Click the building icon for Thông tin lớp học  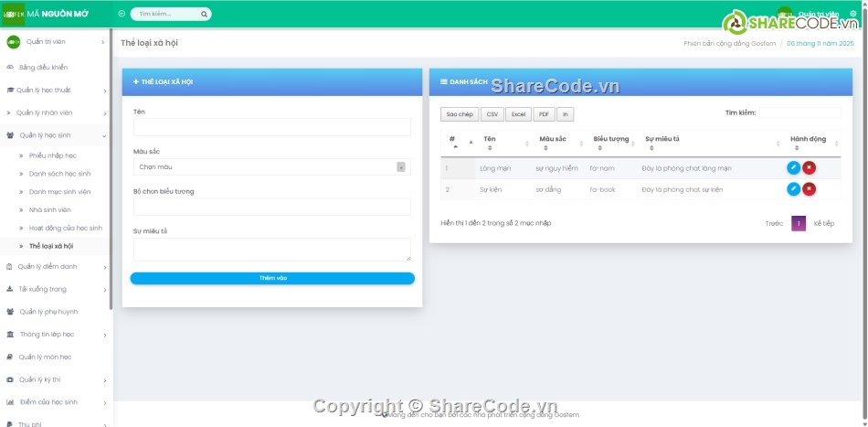point(10,335)
